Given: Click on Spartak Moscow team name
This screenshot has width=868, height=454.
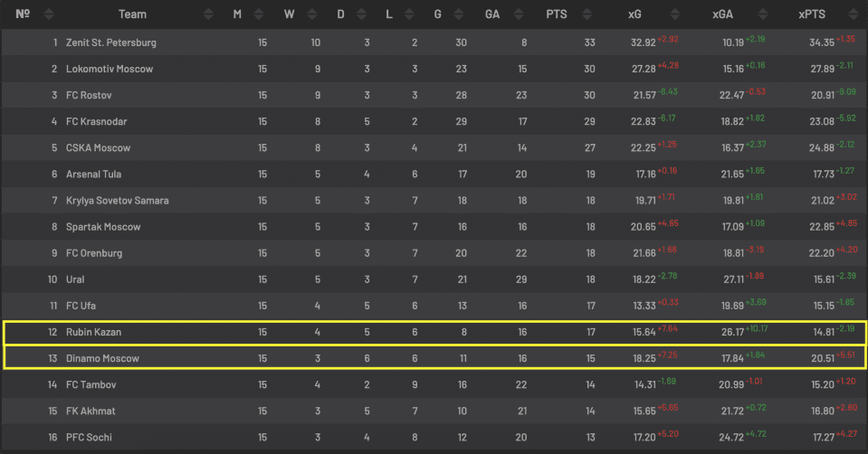Looking at the screenshot, I should [x=102, y=227].
